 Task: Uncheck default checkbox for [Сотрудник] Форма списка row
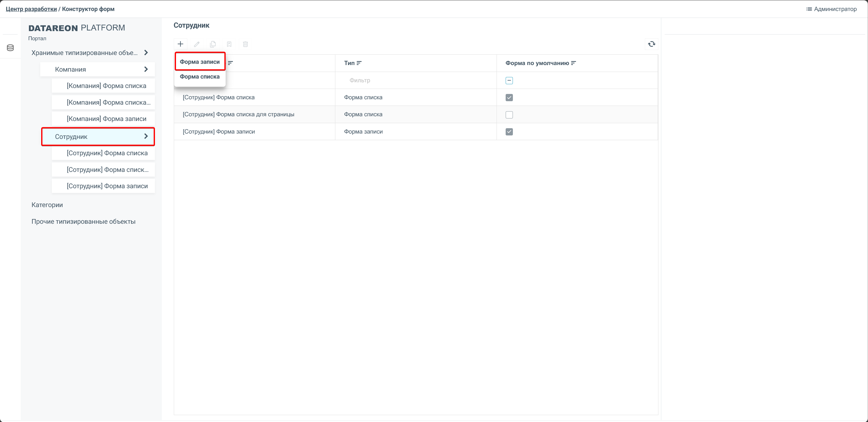(509, 98)
